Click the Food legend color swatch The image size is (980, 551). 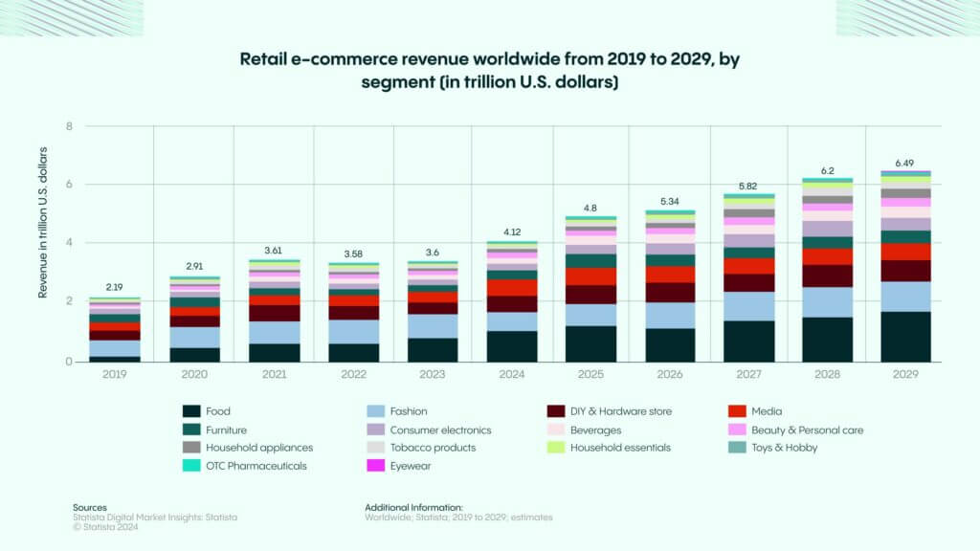click(x=191, y=411)
